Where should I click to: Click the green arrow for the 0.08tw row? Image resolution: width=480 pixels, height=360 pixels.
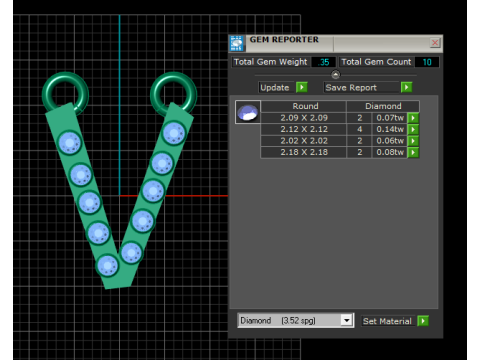pyautogui.click(x=413, y=152)
